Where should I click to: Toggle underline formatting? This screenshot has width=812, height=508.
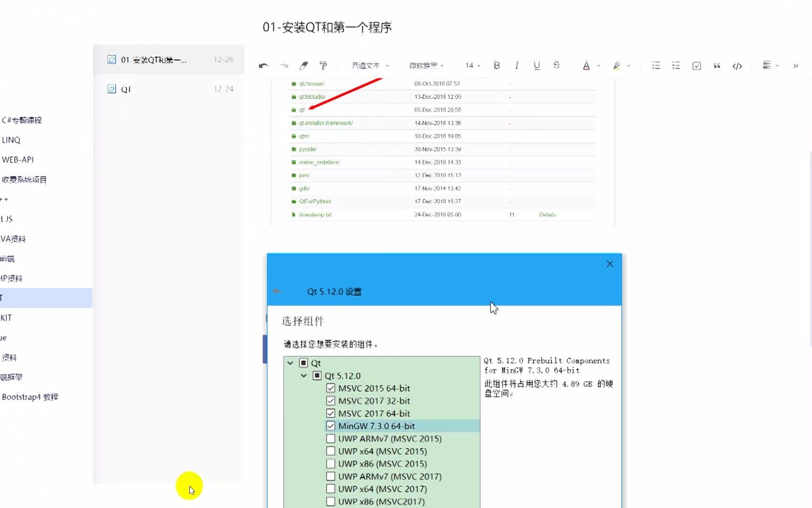click(x=537, y=65)
